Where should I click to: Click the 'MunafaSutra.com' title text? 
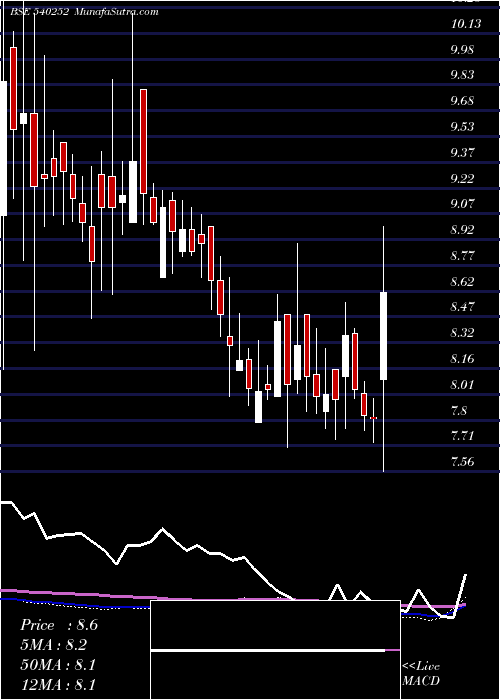(116, 12)
